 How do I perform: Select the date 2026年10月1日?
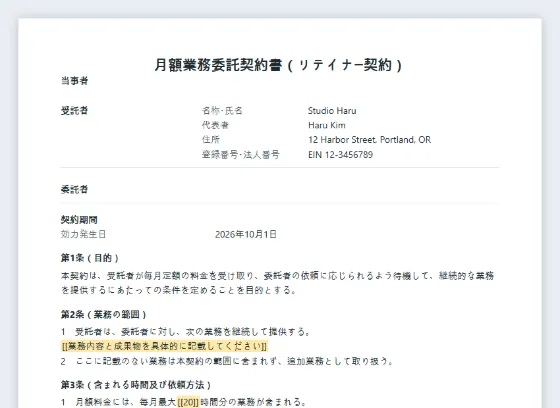[x=246, y=234]
